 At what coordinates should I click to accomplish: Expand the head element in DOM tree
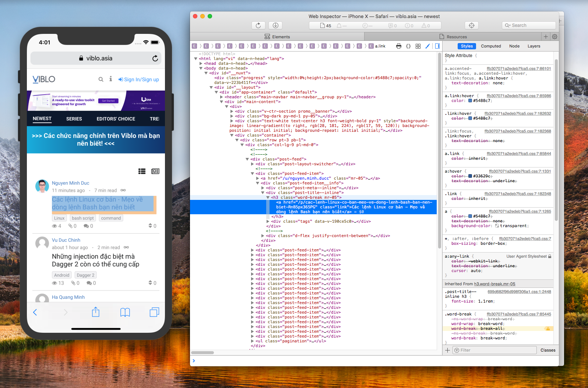tap(201, 64)
